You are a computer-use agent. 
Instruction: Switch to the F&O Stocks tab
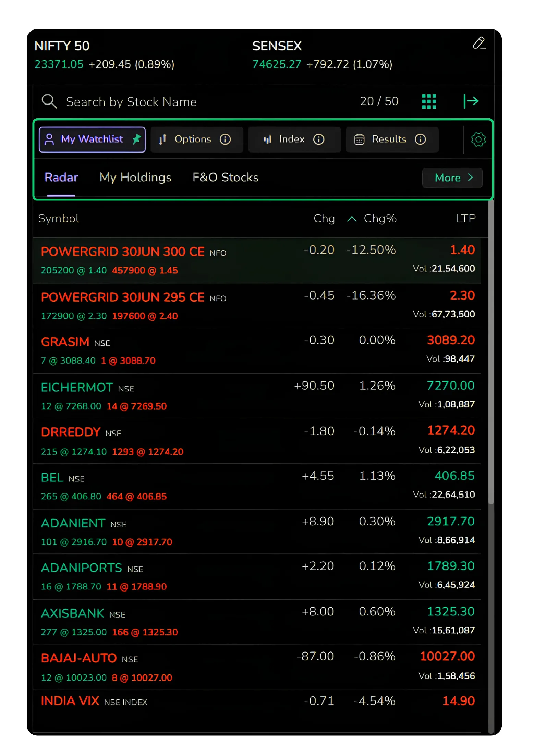(226, 178)
